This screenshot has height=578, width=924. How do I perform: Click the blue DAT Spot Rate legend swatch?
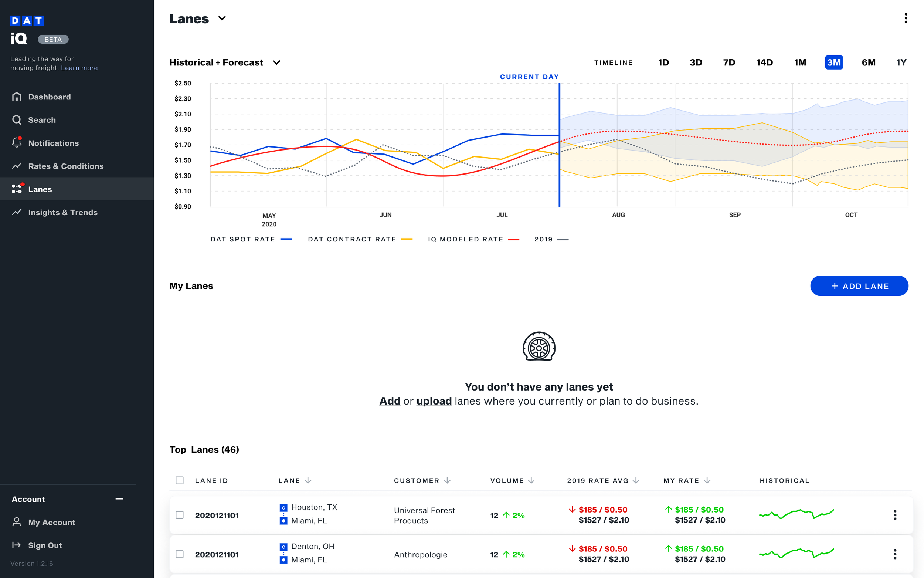(x=286, y=239)
